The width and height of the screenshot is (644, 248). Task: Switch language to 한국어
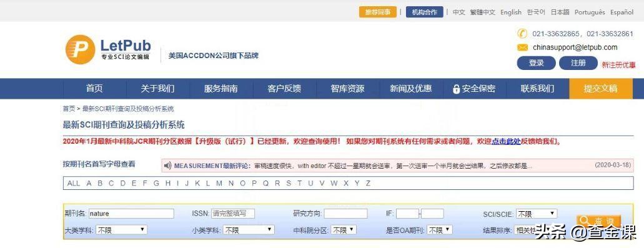(x=536, y=12)
